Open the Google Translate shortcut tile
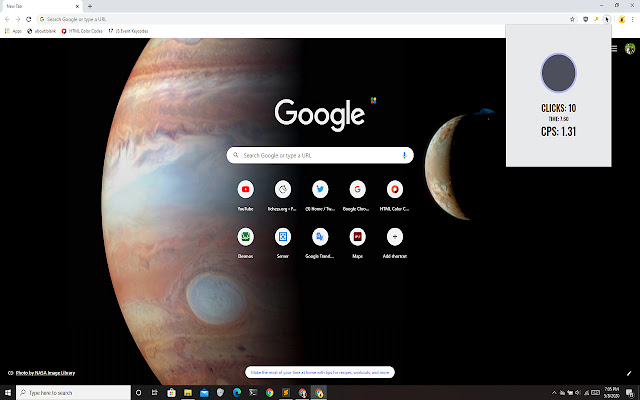Viewport: 640px width, 400px height. tap(320, 242)
